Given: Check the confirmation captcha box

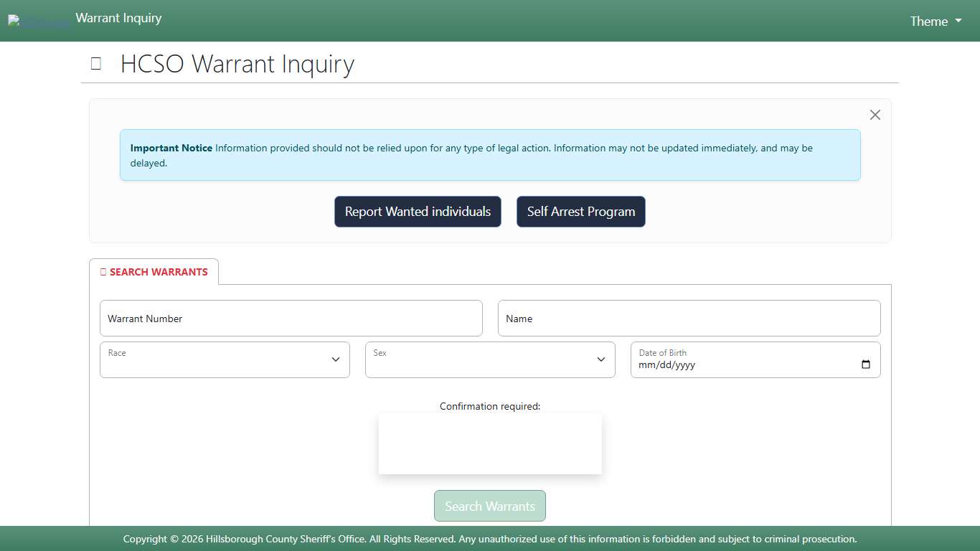Looking at the screenshot, I should (x=490, y=443).
